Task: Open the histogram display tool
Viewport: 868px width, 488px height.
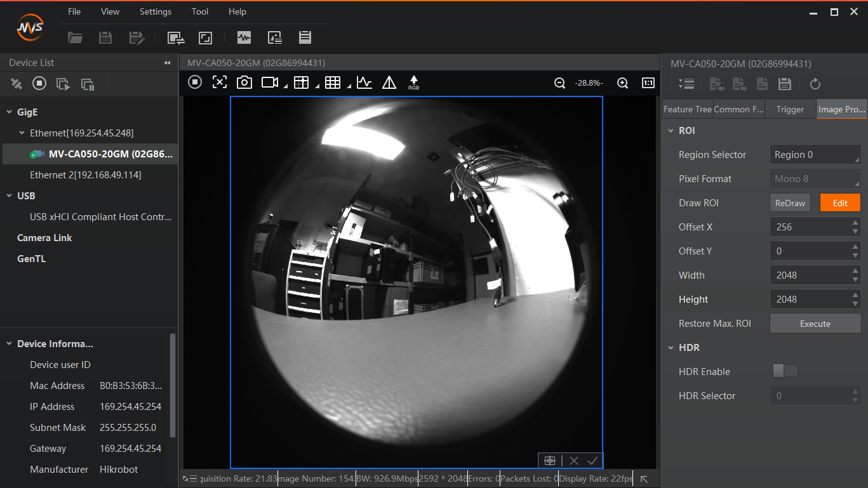Action: point(364,82)
